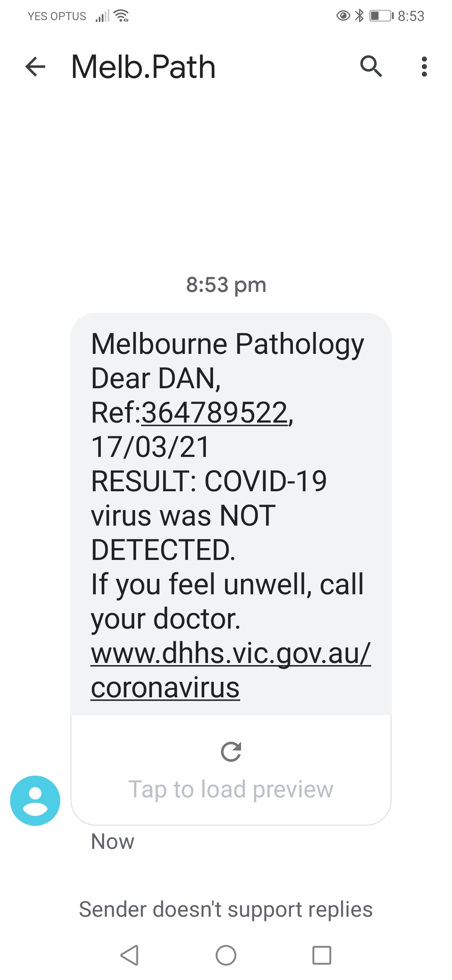Open search in conversation

tap(371, 67)
